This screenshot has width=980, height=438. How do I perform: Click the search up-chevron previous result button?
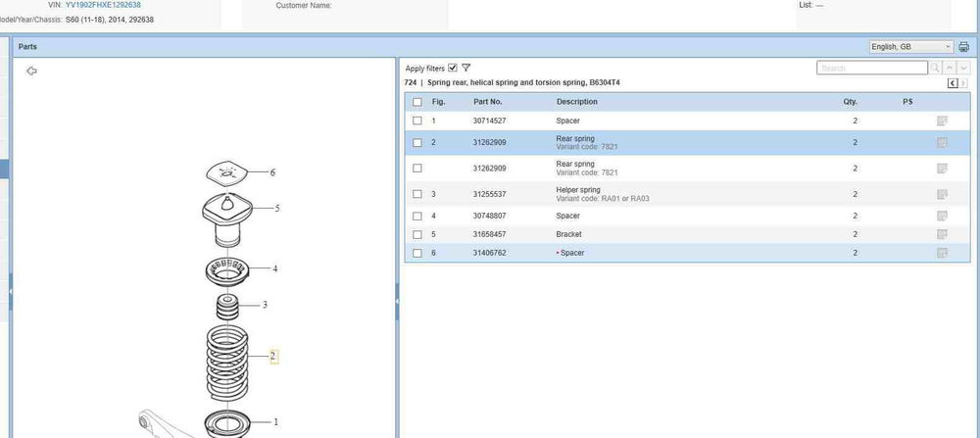click(950, 69)
